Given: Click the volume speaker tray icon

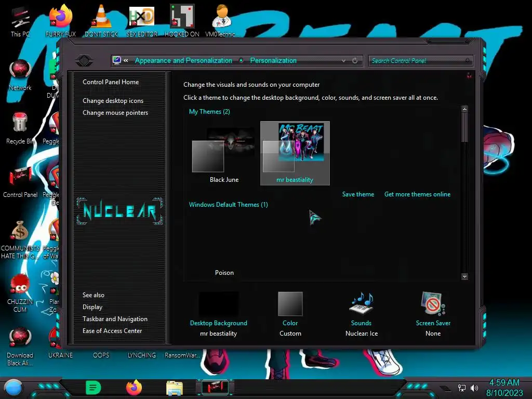Looking at the screenshot, I should tap(474, 388).
